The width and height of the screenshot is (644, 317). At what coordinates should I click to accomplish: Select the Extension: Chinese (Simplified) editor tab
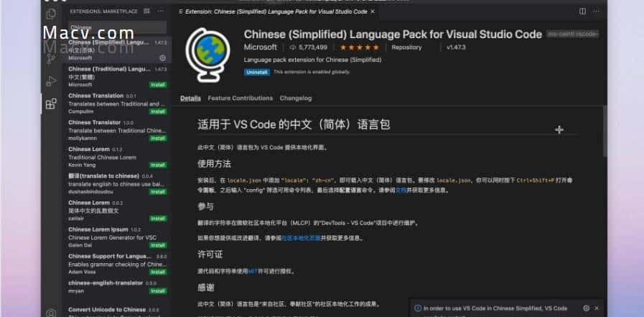pos(276,12)
